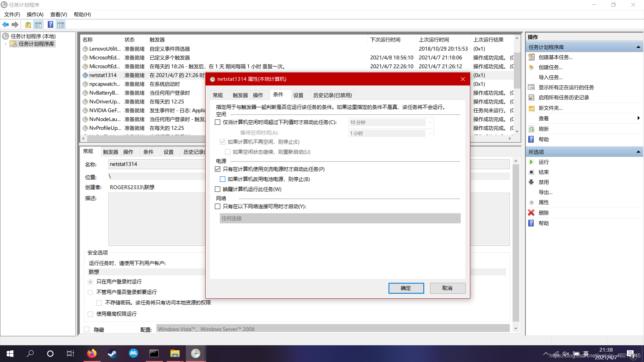Click the taskbar search icon
The height and width of the screenshot is (362, 644).
[x=30, y=353]
